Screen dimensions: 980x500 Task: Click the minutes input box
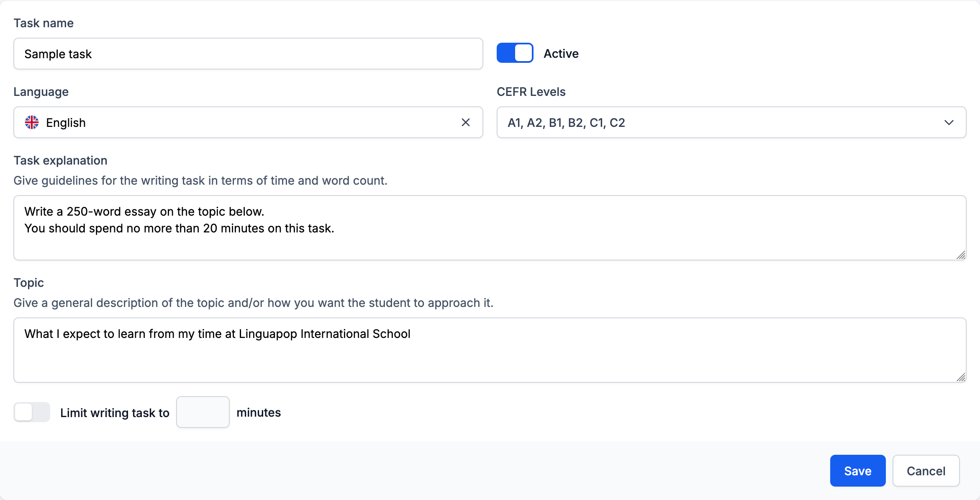pyautogui.click(x=203, y=412)
